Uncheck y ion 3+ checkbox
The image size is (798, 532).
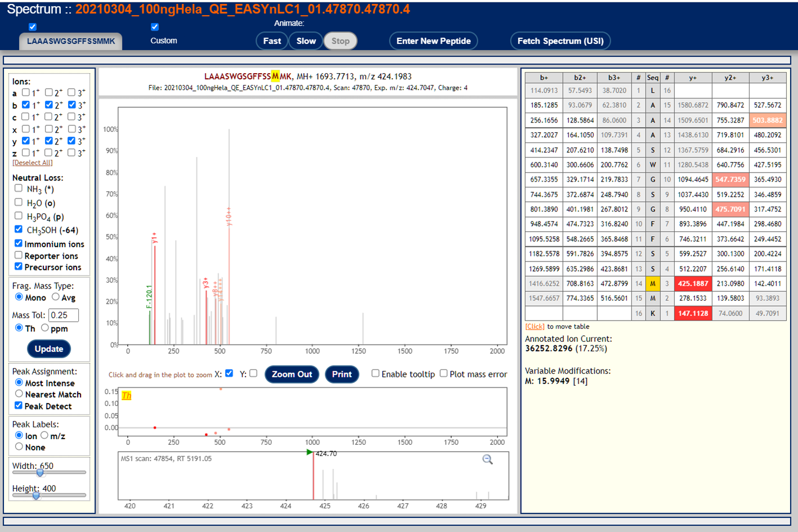click(x=71, y=141)
